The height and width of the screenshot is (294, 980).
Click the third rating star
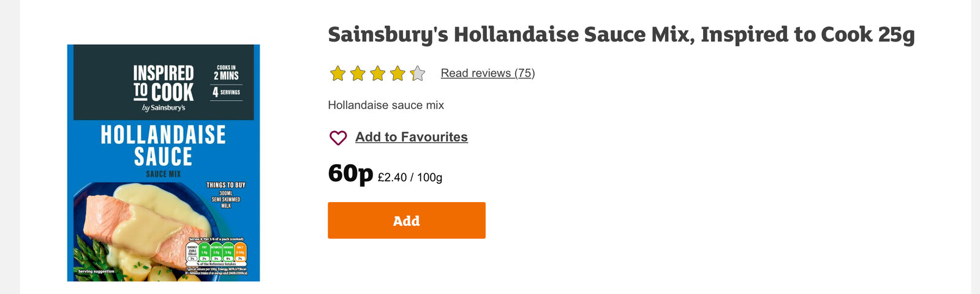point(378,74)
